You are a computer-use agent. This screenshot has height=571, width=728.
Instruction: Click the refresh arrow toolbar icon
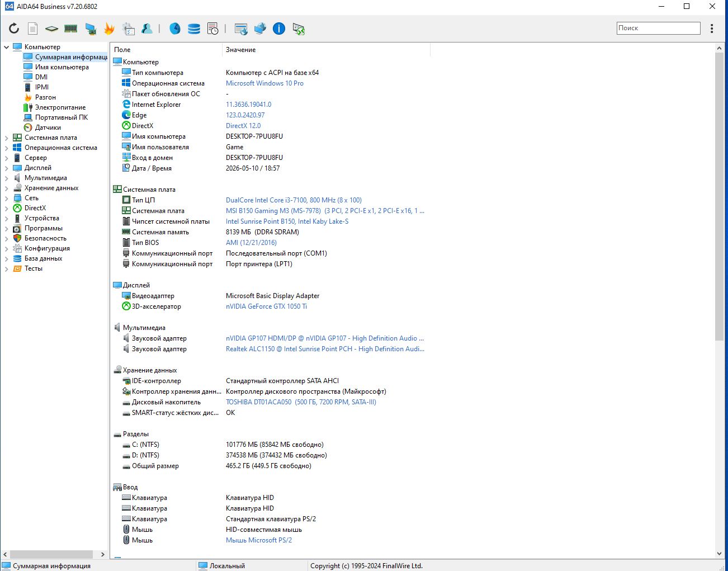[x=14, y=29]
